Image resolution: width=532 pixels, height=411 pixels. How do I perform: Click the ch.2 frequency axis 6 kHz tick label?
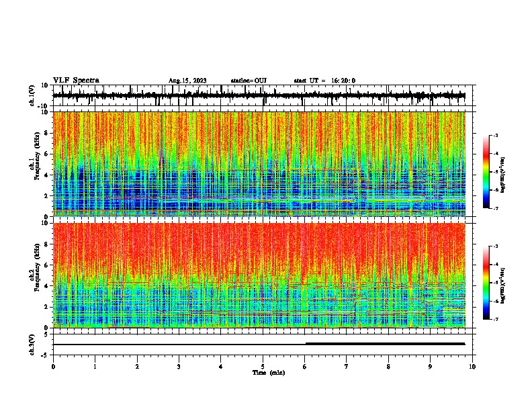point(47,265)
